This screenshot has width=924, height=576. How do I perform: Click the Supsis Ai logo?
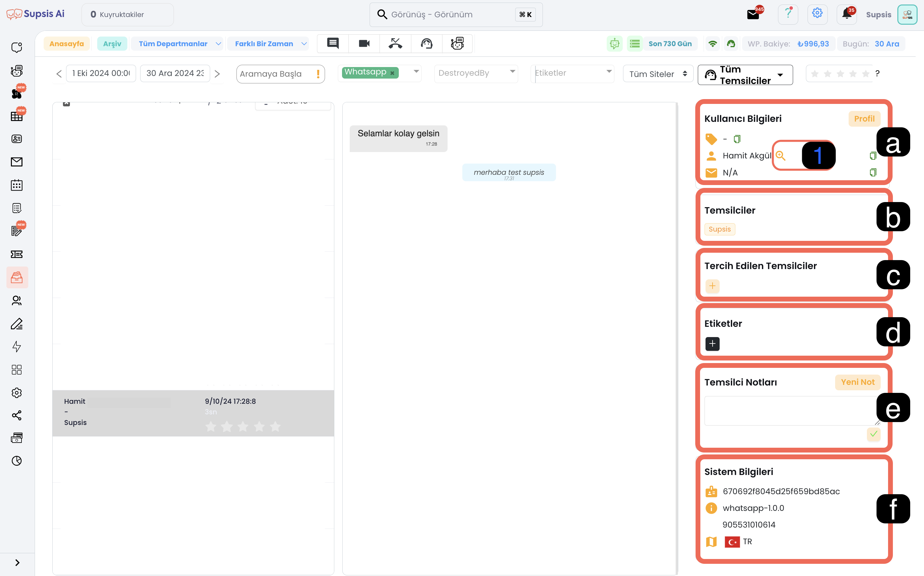click(35, 14)
